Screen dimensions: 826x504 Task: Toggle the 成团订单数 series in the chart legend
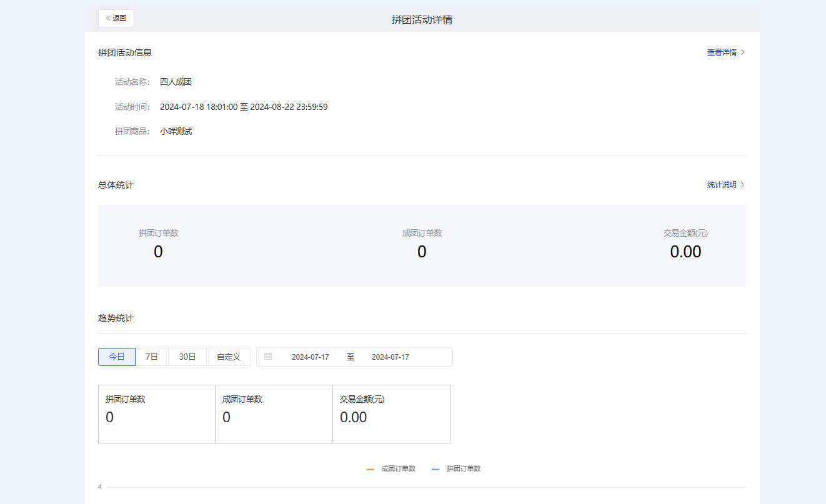(391, 468)
